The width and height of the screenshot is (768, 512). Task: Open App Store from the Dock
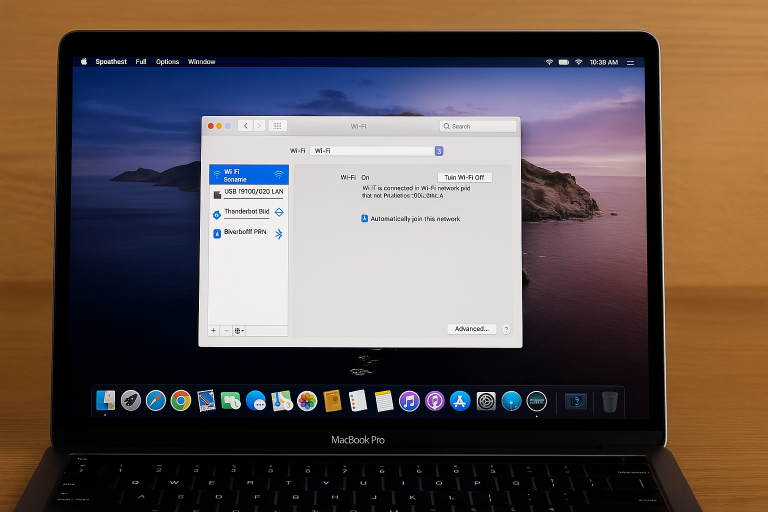(x=460, y=401)
